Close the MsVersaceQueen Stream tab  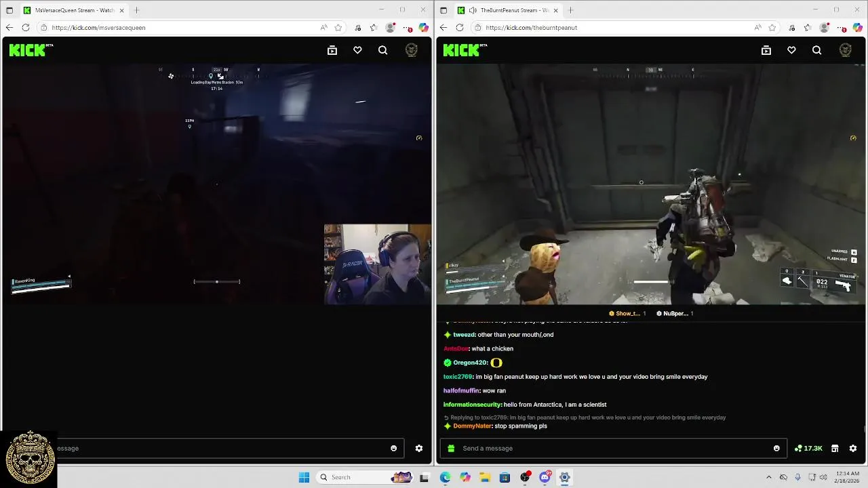click(x=122, y=10)
